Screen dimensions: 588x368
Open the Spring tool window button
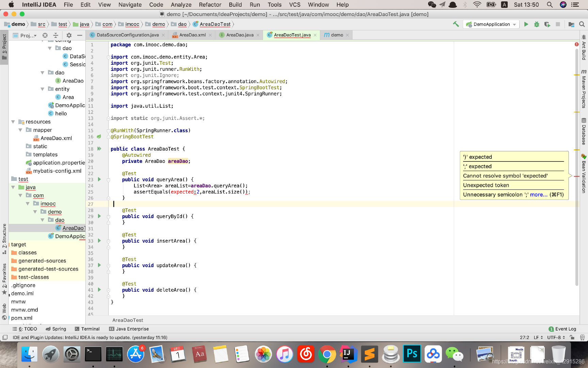pos(56,329)
